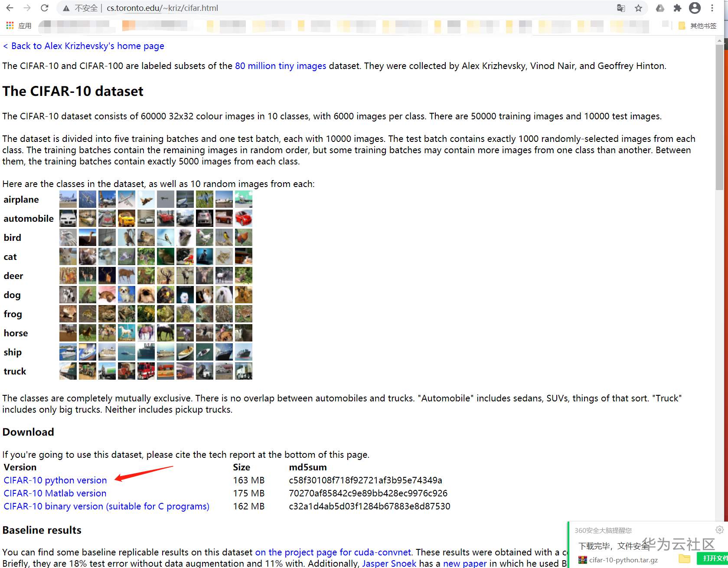728x568 pixels.
Task: Download the CIFAR-10 python version
Action: (55, 480)
